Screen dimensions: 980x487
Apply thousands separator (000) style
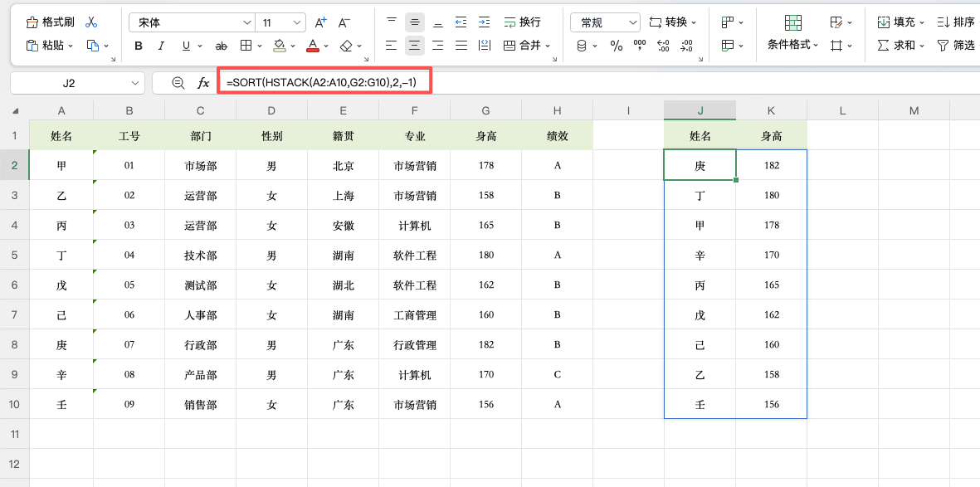click(x=640, y=45)
